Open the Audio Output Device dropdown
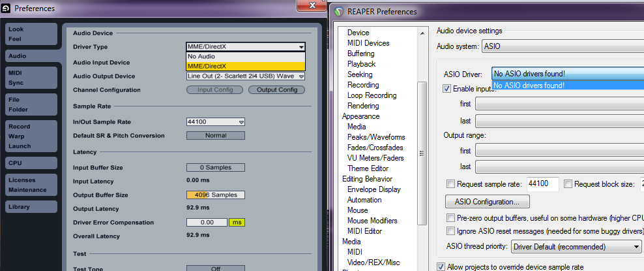This screenshot has width=644, height=271. (x=246, y=76)
